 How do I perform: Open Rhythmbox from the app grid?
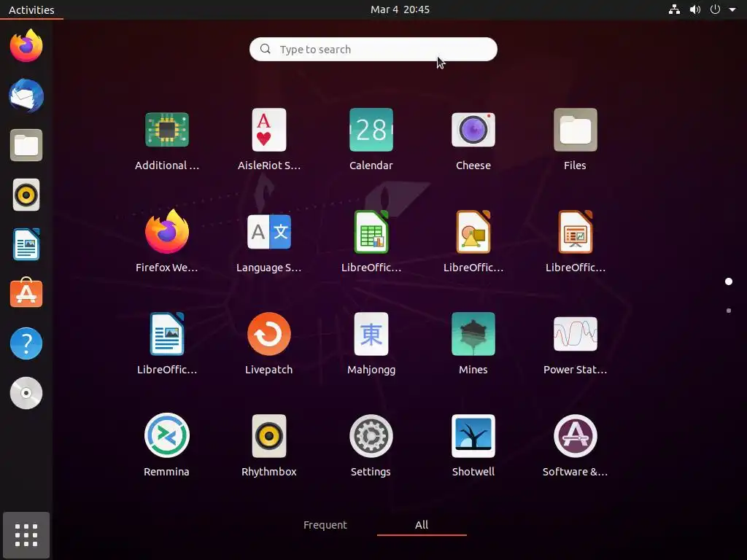tap(268, 436)
